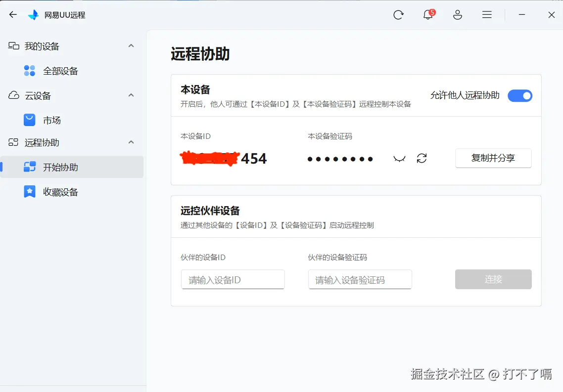Click the 连接 button
This screenshot has width=563, height=392.
[493, 279]
